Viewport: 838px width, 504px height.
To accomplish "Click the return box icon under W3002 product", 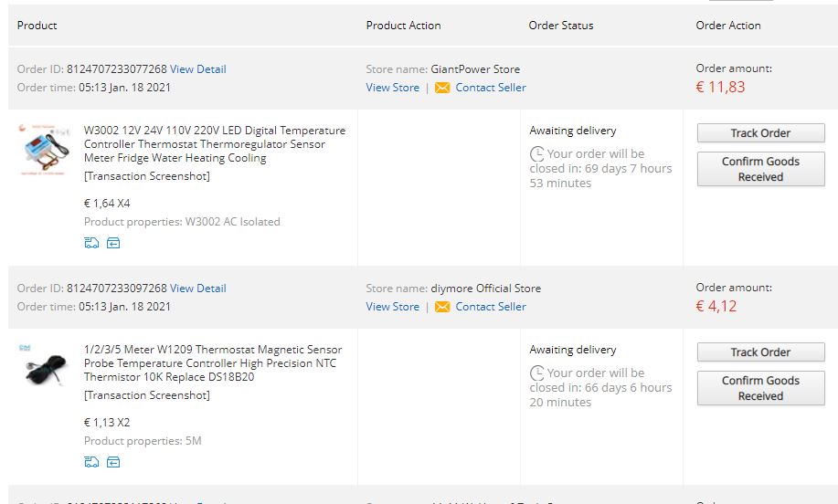I will (113, 243).
